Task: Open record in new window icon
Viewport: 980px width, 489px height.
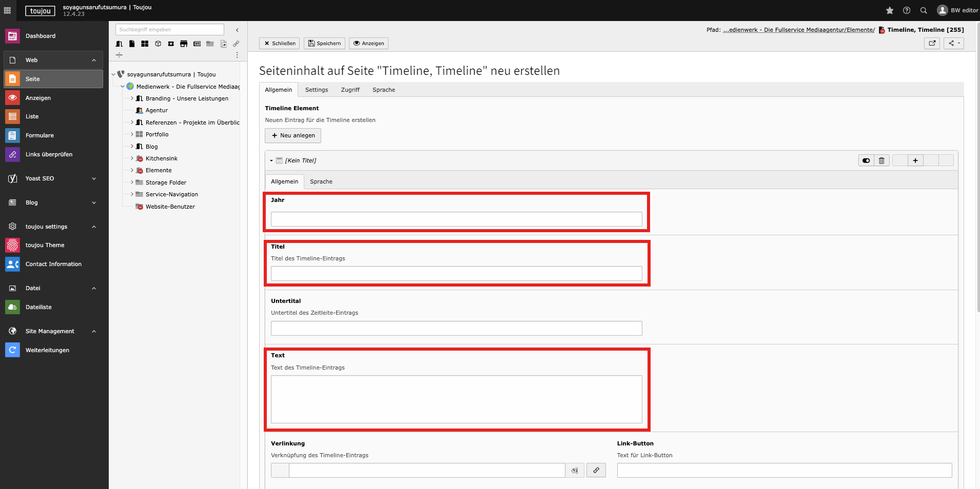Action: pos(932,43)
